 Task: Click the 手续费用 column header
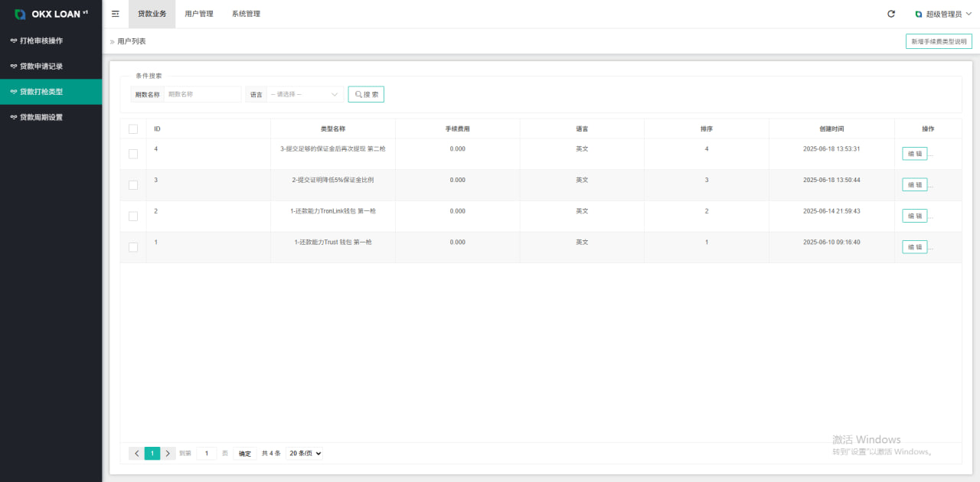[x=458, y=129]
